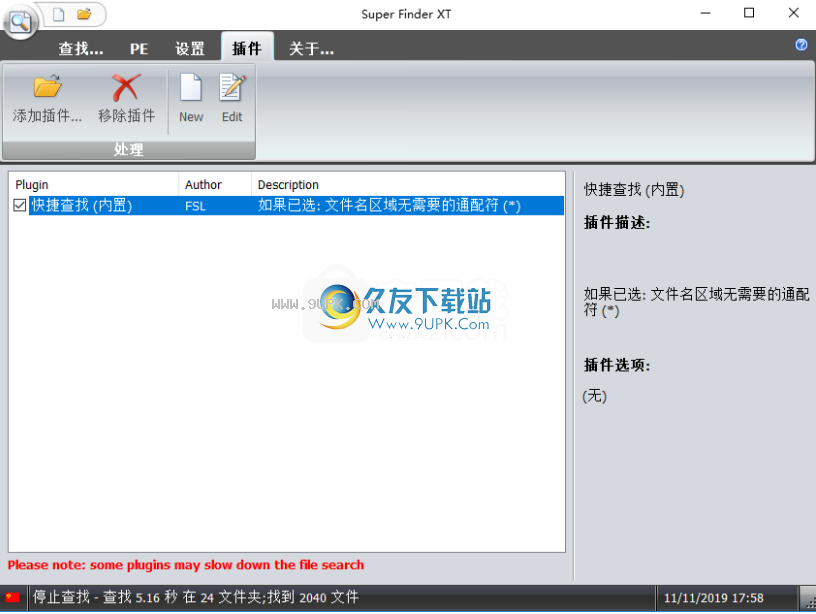Minimize the Super Finder XT window
The image size is (816, 614).
tap(705, 13)
